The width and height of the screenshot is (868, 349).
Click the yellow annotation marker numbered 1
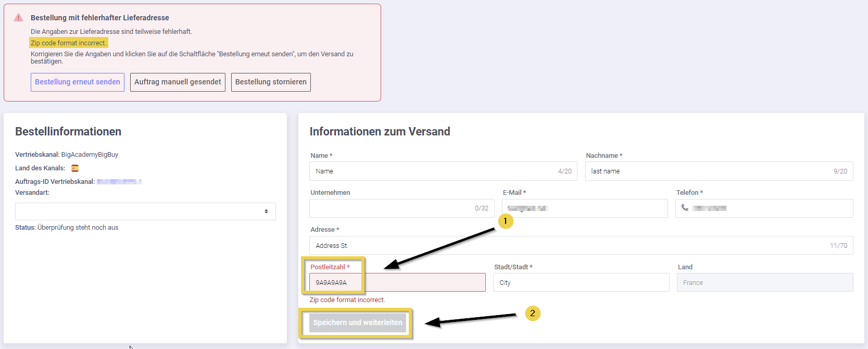click(x=505, y=221)
